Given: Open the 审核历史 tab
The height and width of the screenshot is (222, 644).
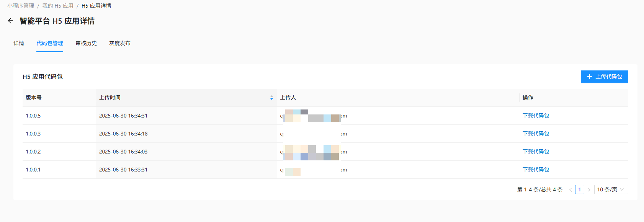Looking at the screenshot, I should coord(86,43).
